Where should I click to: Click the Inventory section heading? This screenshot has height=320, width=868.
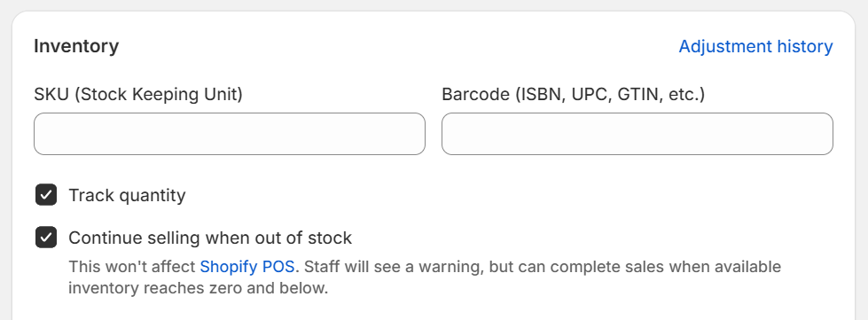[76, 46]
